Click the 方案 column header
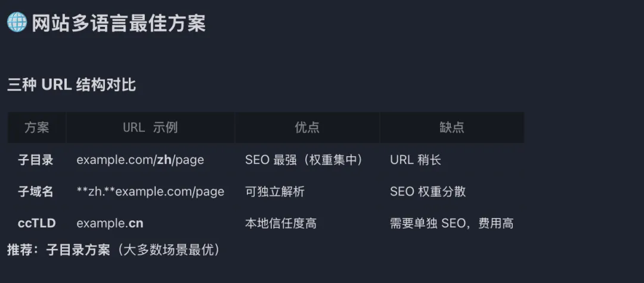The width and height of the screenshot is (644, 283). [37, 127]
